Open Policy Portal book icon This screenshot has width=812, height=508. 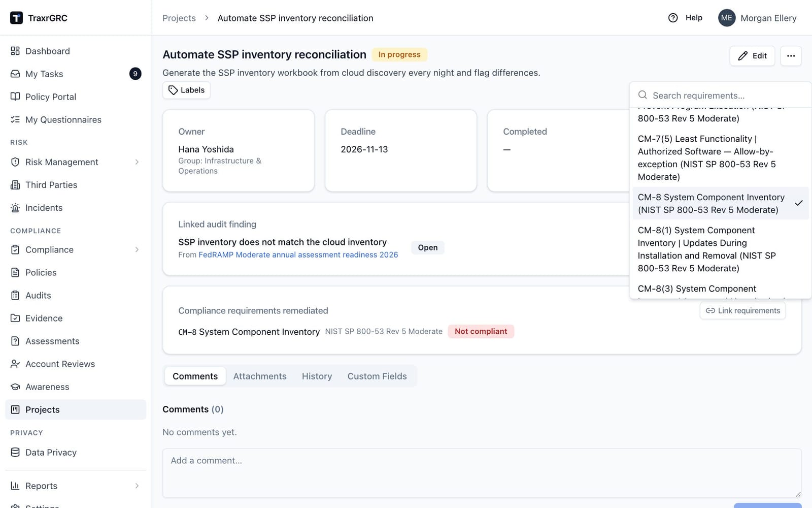[x=15, y=97]
